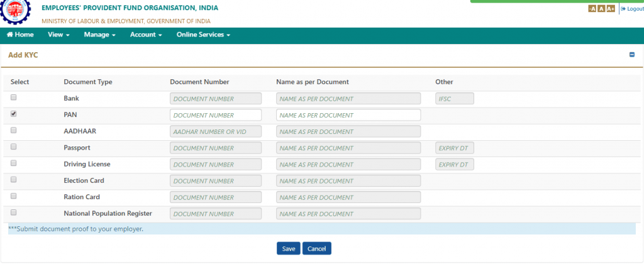Open the Online Services dropdown menu
The width and height of the screenshot is (644, 264).
(x=203, y=35)
